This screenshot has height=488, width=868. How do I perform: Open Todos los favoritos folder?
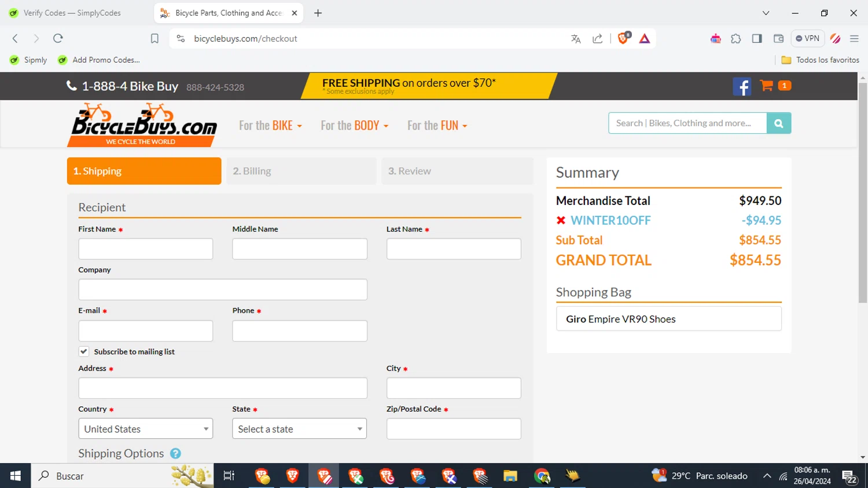coord(820,60)
